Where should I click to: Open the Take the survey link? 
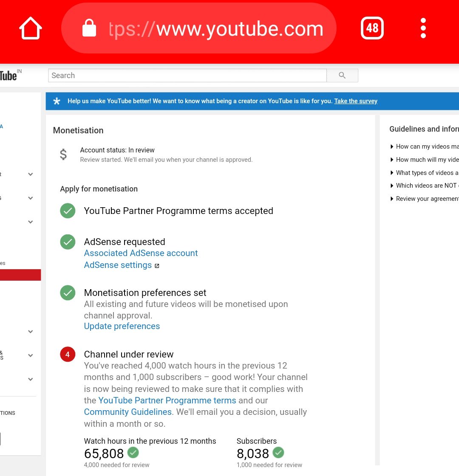pyautogui.click(x=356, y=101)
